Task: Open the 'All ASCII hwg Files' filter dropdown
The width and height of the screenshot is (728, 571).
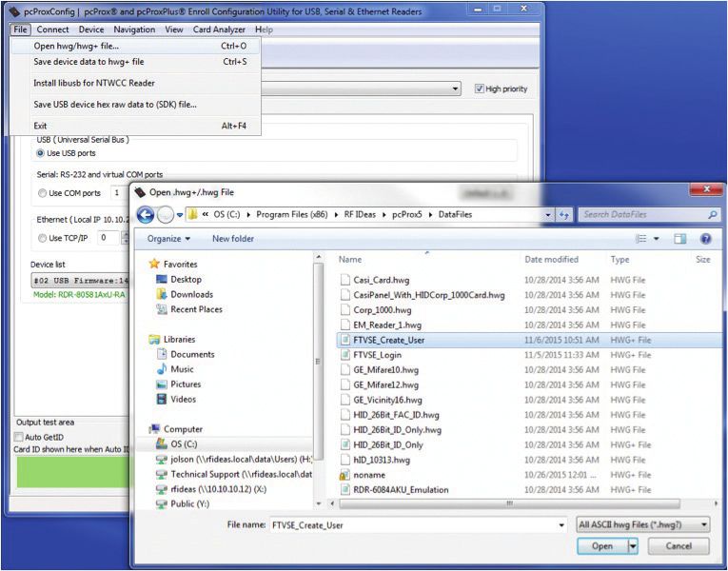Action: (x=643, y=524)
